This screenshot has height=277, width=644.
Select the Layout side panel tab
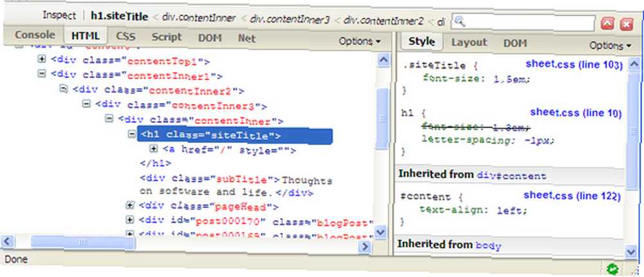click(x=469, y=43)
